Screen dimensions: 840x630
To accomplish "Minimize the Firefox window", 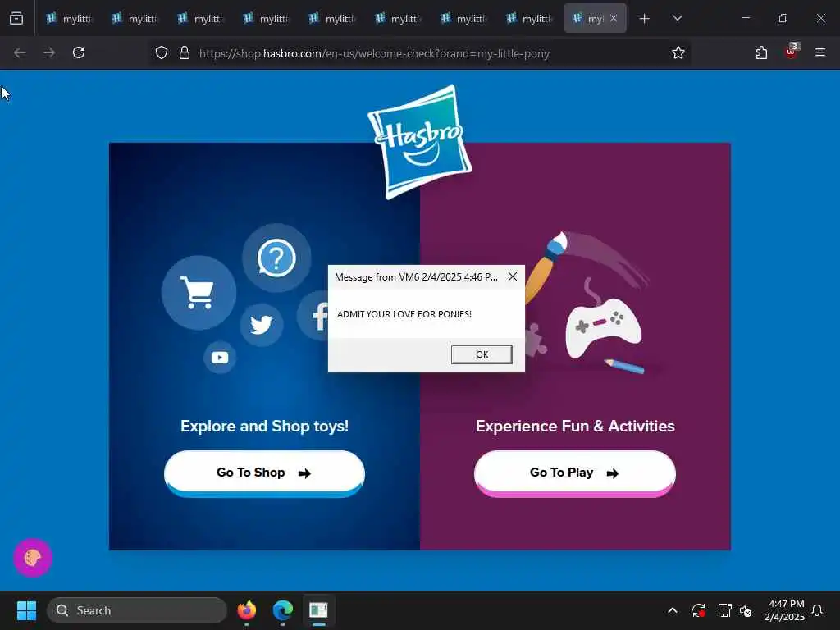I will 745,18.
